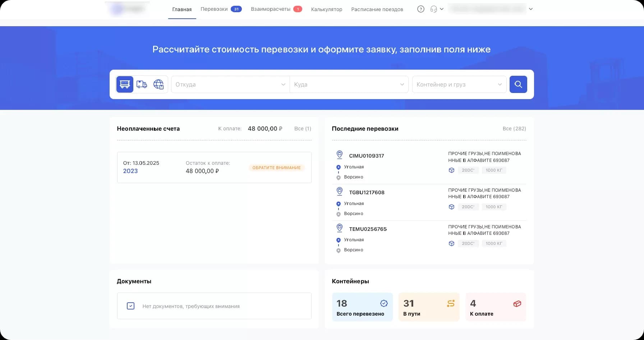Screen dimensions: 644x340
Task: Click cargo box icon in CIMU0109317 row
Action: (x=452, y=170)
